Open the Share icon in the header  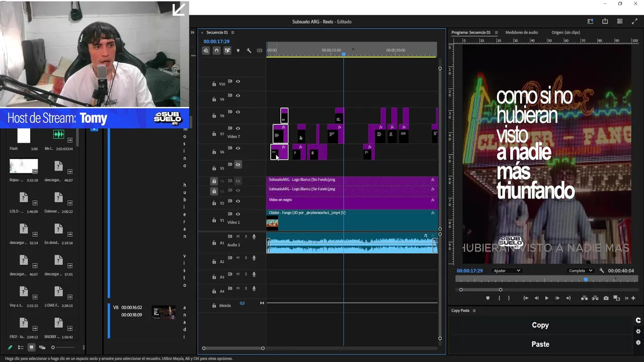[605, 21]
